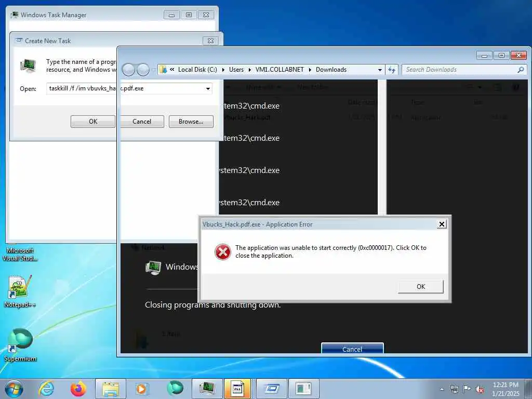Screen dimensions: 532x399
Task: Expand the address bar history dropdown
Action: tap(380, 70)
